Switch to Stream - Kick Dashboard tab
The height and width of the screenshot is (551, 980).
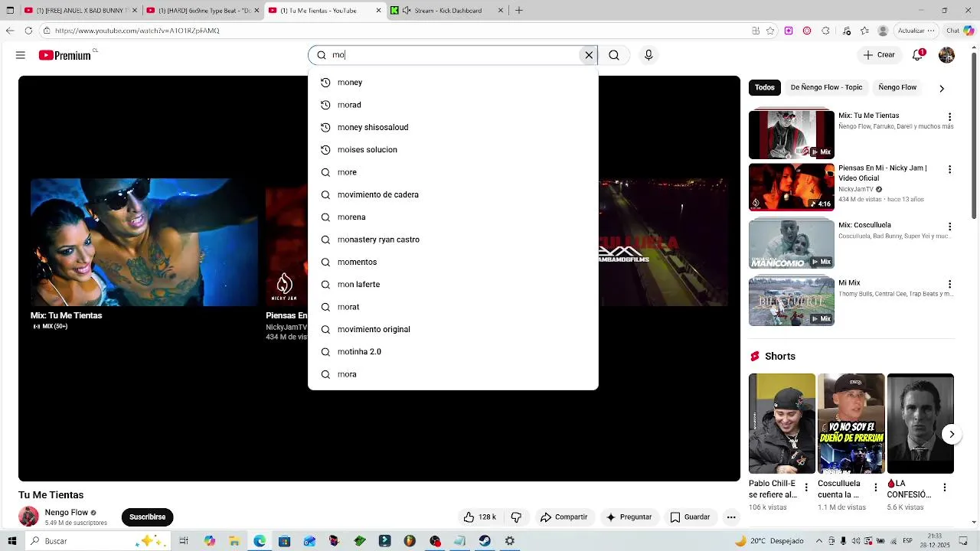pos(447,11)
